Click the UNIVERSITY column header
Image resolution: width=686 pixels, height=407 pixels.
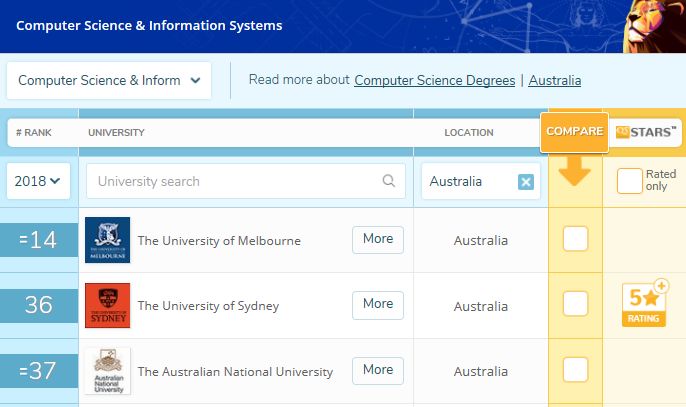coord(116,133)
